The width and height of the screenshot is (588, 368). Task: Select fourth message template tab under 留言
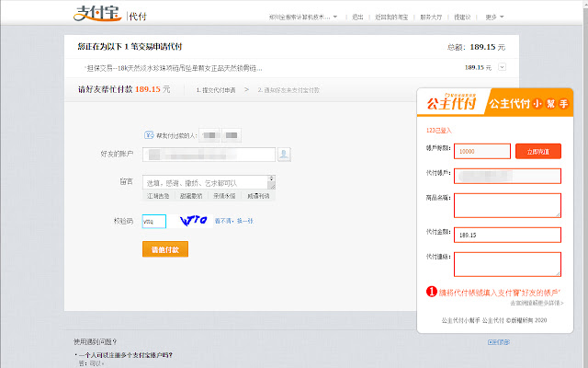tap(258, 196)
